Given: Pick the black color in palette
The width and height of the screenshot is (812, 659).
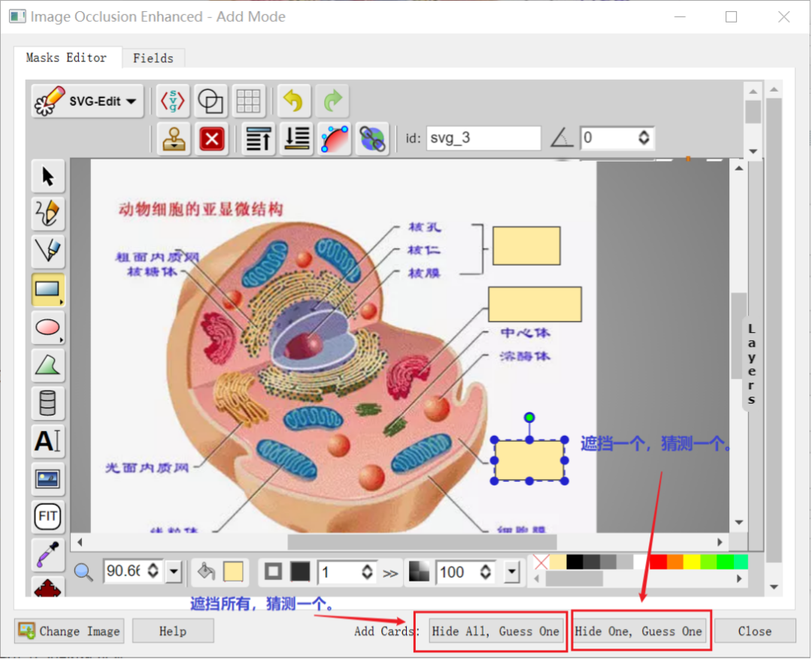Looking at the screenshot, I should tap(575, 561).
